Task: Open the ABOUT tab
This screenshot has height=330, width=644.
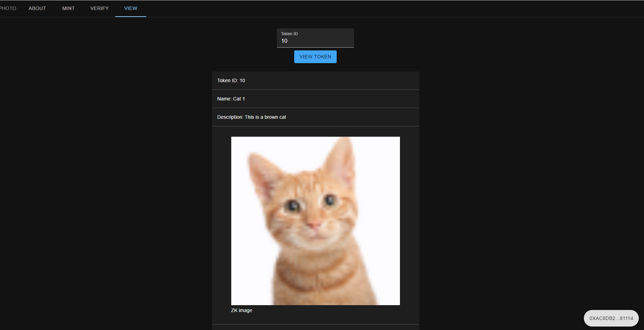Action: click(37, 8)
